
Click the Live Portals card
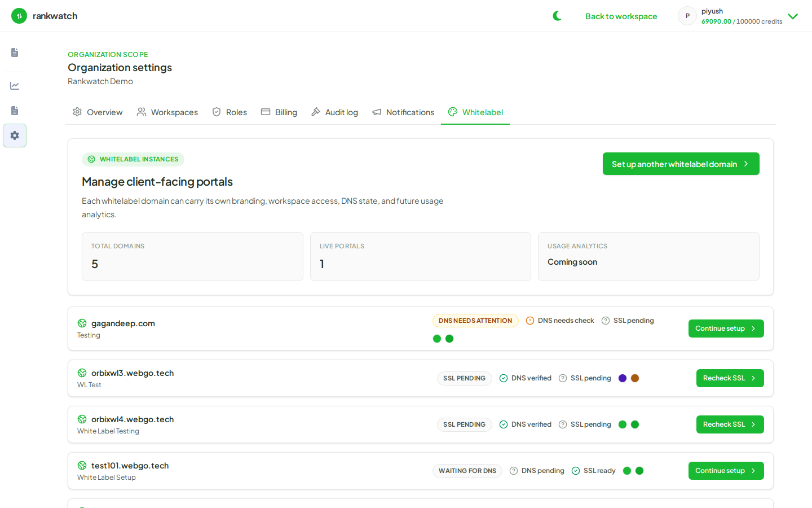(421, 256)
